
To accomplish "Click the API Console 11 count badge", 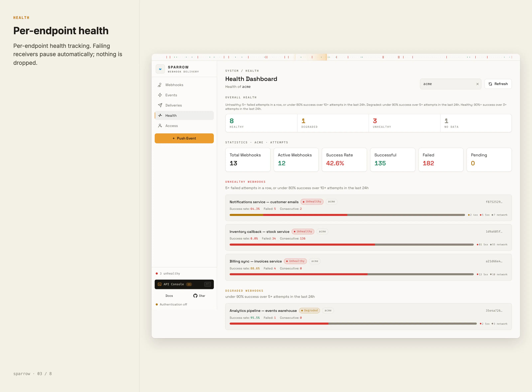I will tap(189, 284).
